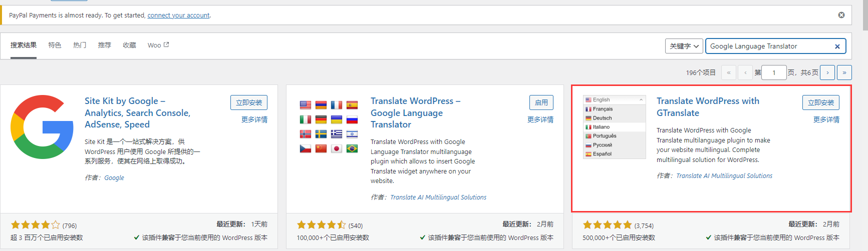868x251 pixels.
Task: Dismiss the PayPal Payments notice
Action: point(841,15)
